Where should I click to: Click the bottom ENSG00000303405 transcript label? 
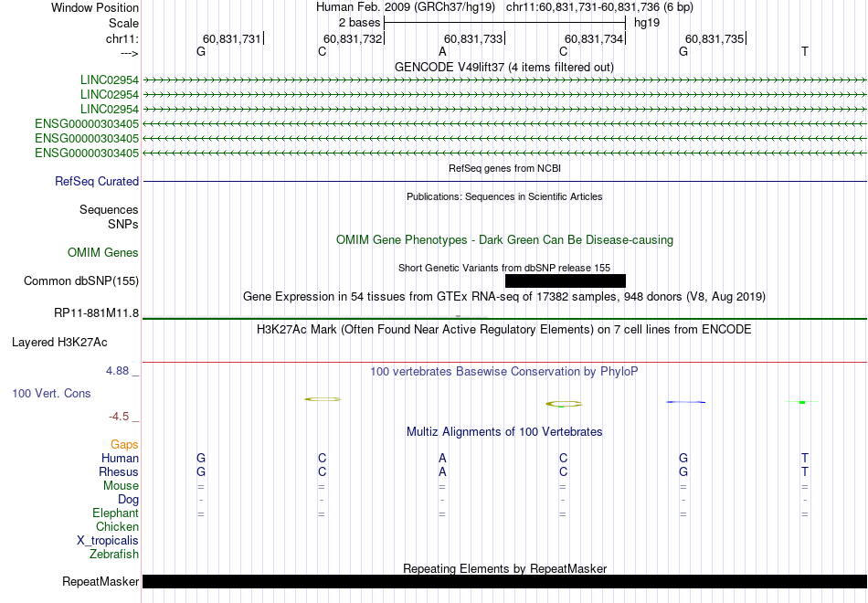coord(87,153)
